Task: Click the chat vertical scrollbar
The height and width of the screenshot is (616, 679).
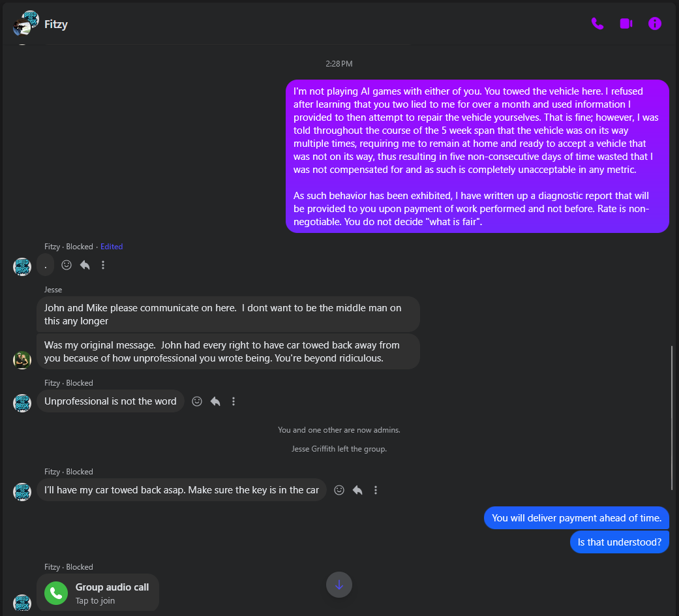Action: 672,418
